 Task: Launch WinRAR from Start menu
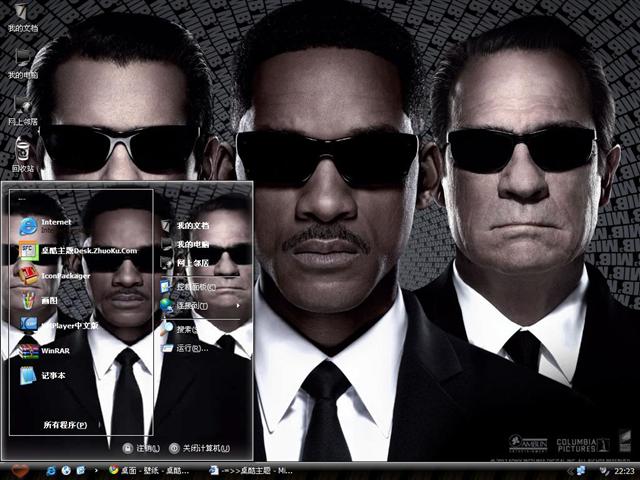tap(45, 351)
